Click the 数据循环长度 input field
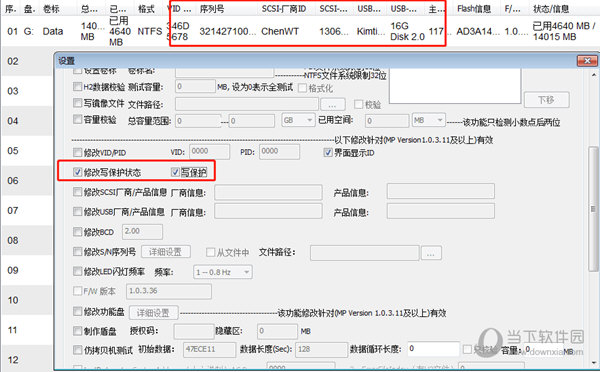The height and width of the screenshot is (372, 600). click(x=433, y=349)
